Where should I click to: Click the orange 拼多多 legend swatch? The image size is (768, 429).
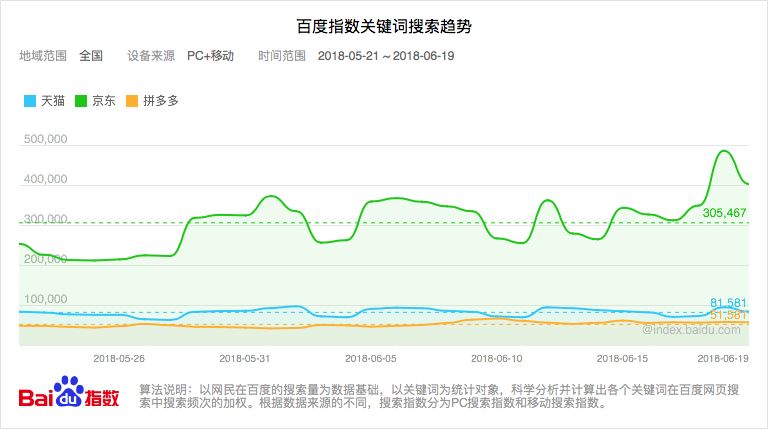pyautogui.click(x=132, y=101)
